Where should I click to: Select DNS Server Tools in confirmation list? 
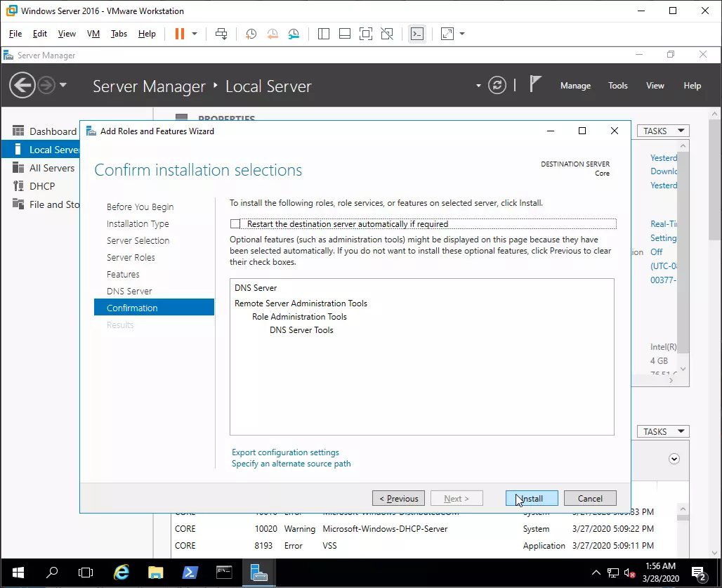pos(301,330)
